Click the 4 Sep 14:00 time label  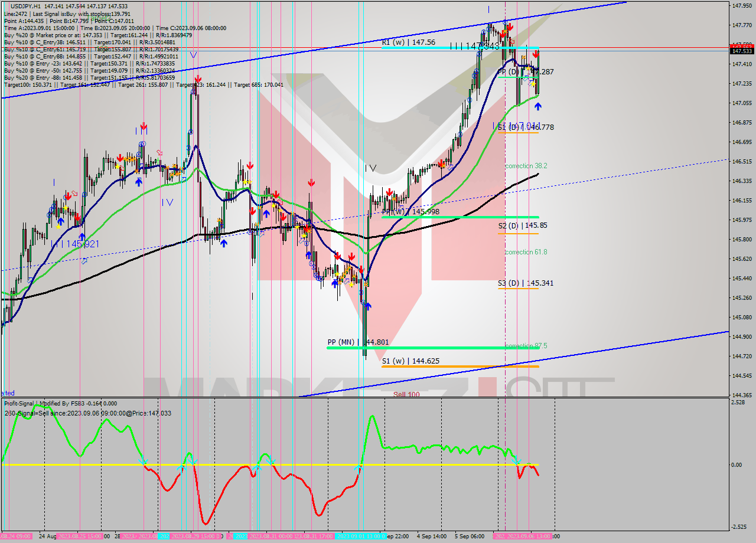coord(431,537)
